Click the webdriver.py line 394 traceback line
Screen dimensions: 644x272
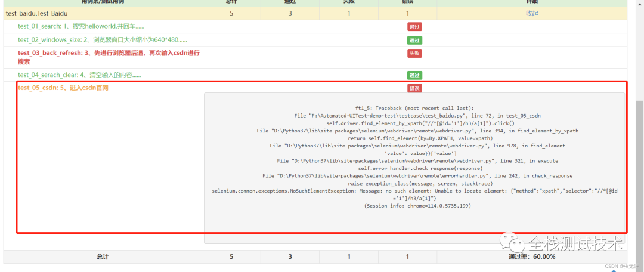(x=417, y=131)
